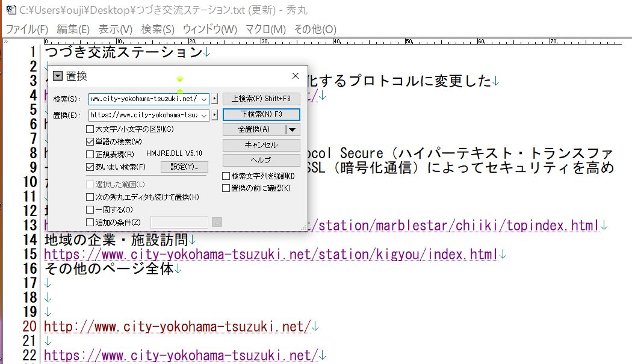Click line number 17 in the margin
This screenshot has height=364, width=632.
30,283
